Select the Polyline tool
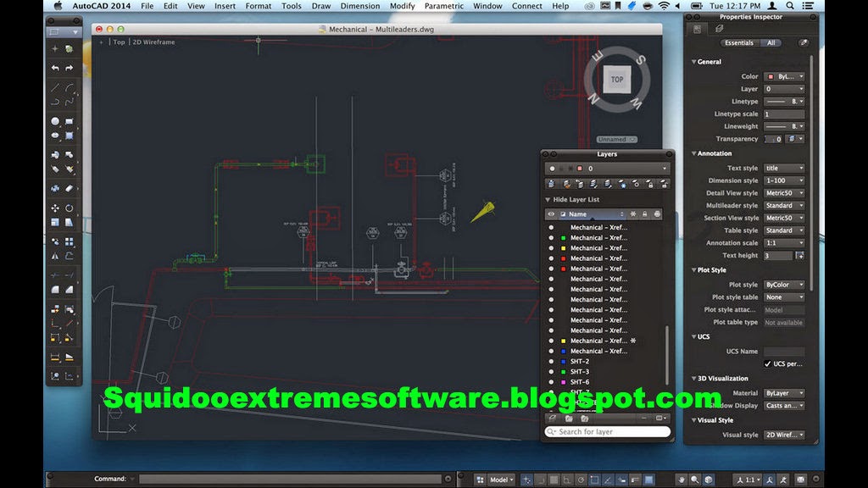The width and height of the screenshot is (868, 488). pyautogui.click(x=55, y=102)
